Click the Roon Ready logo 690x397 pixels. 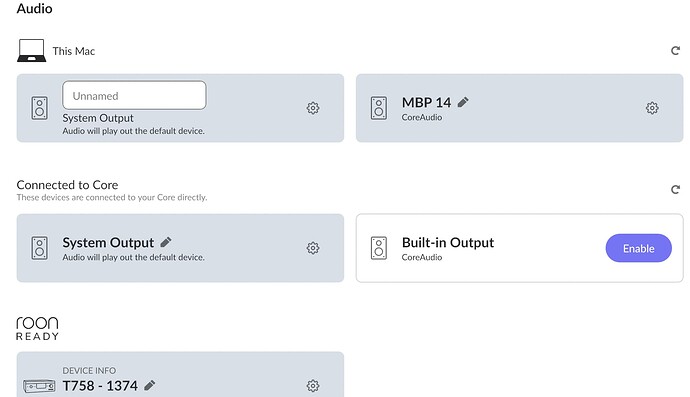click(x=37, y=328)
